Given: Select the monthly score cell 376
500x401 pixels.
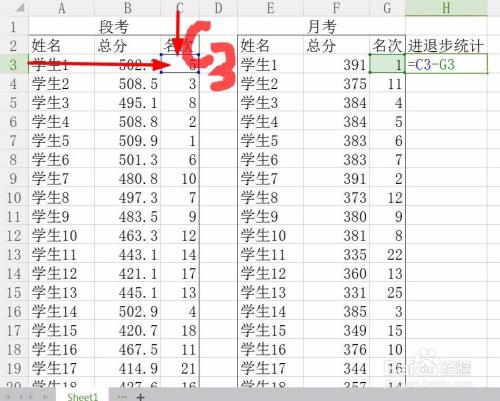Looking at the screenshot, I should (336, 349).
